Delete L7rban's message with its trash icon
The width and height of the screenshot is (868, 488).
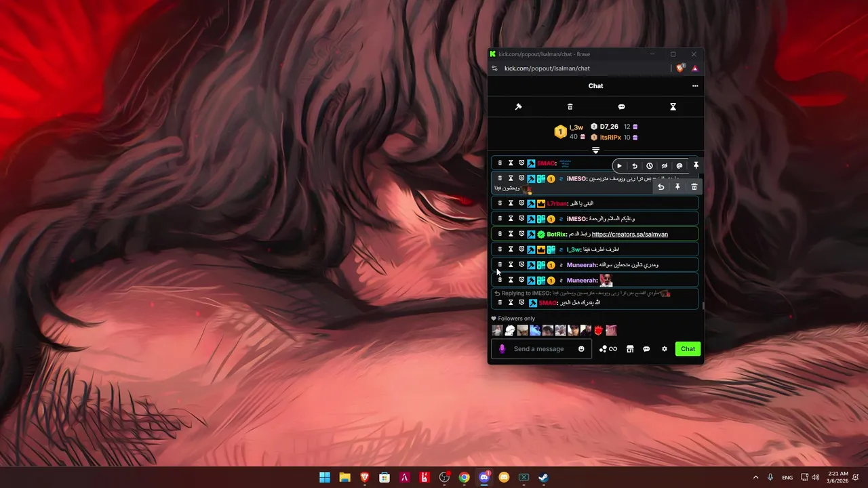coord(500,203)
